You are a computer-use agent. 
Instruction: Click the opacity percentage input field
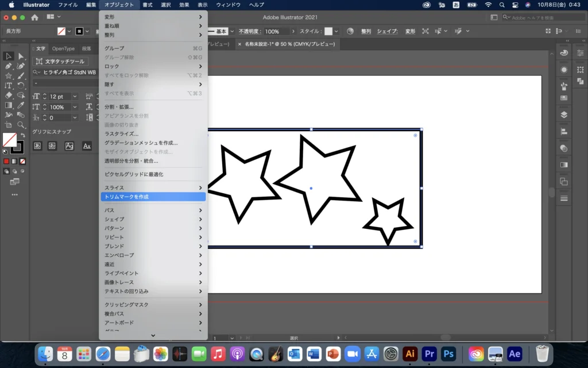coord(276,31)
